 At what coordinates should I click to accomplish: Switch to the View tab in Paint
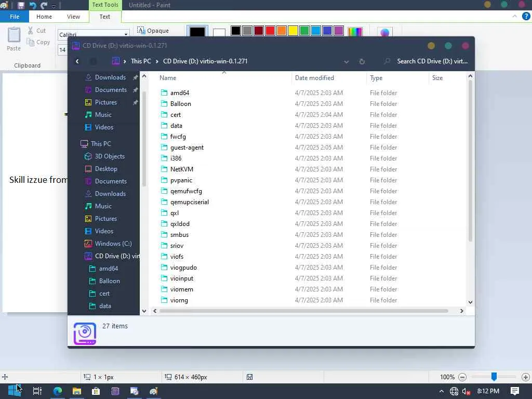coord(73,17)
